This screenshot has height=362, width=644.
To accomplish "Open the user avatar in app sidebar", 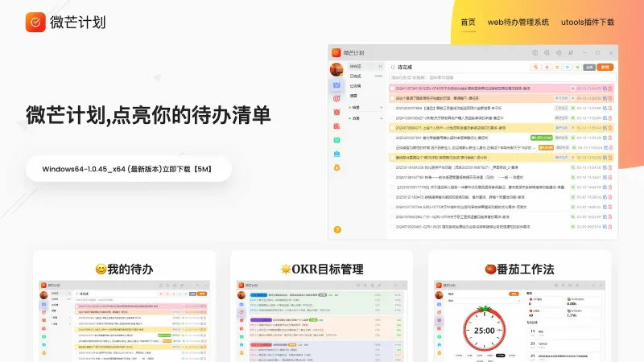I will tap(338, 68).
